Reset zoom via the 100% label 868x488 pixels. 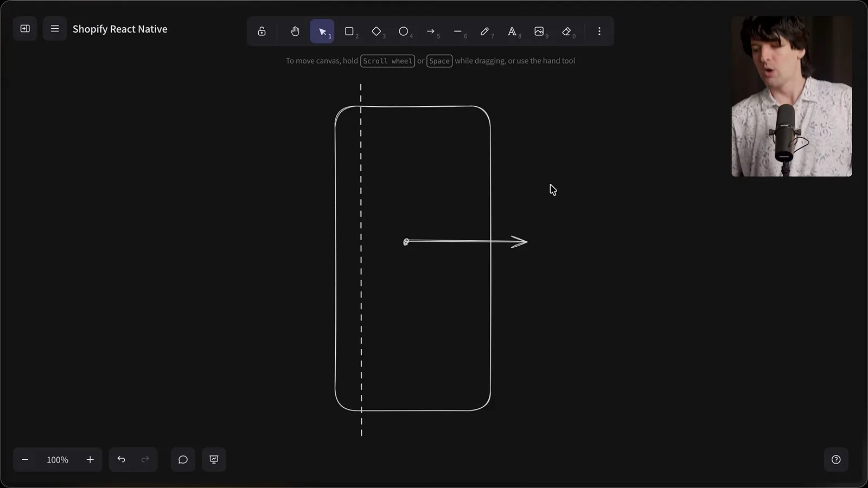pos(58,460)
